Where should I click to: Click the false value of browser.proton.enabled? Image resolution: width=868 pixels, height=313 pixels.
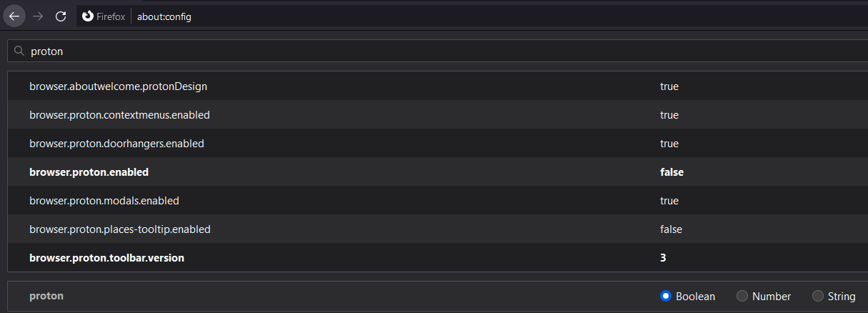point(672,172)
